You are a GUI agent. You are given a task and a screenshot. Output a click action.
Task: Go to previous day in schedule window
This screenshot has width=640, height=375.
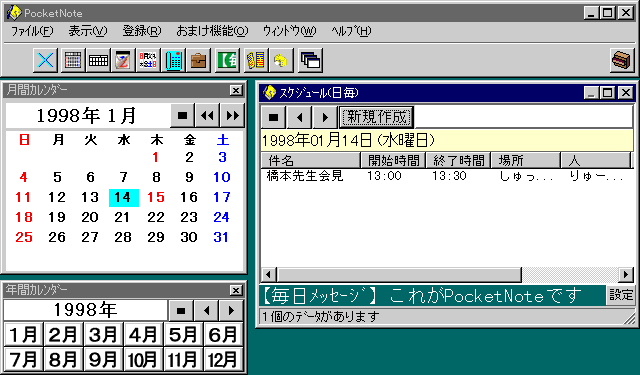coord(299,117)
